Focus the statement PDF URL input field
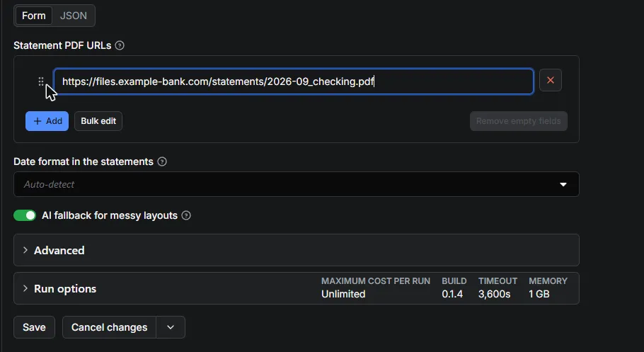The height and width of the screenshot is (352, 644). click(294, 81)
